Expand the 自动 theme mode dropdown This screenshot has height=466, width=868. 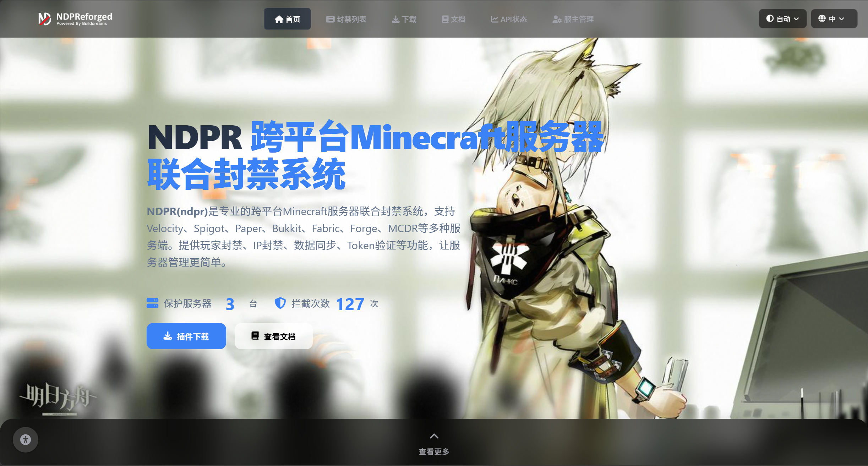[x=782, y=19]
